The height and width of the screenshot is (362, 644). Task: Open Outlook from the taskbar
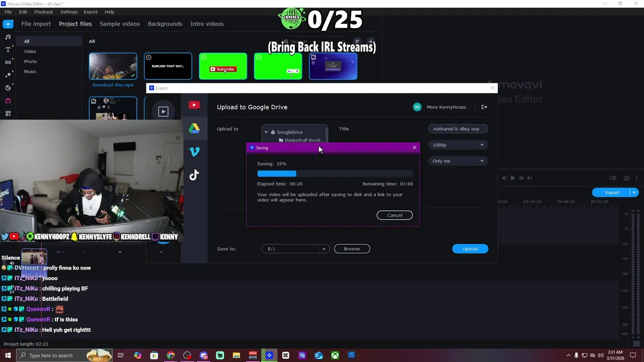tap(318, 355)
